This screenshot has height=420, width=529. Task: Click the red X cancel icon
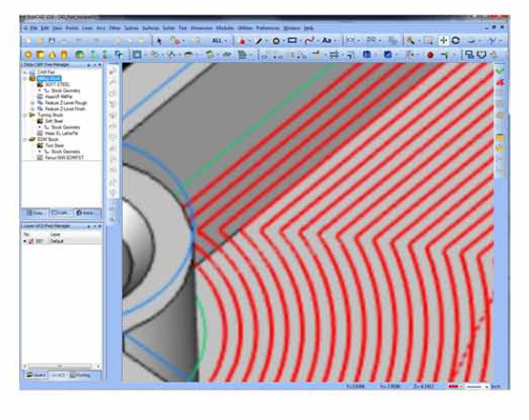[x=499, y=82]
